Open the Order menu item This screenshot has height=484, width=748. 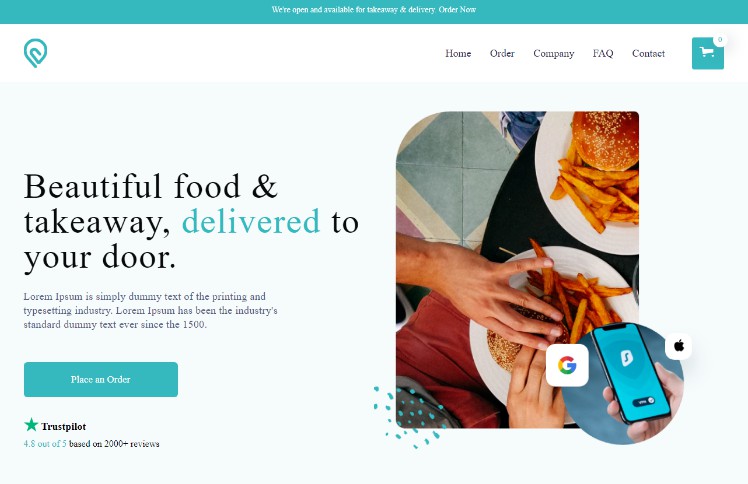click(x=502, y=53)
